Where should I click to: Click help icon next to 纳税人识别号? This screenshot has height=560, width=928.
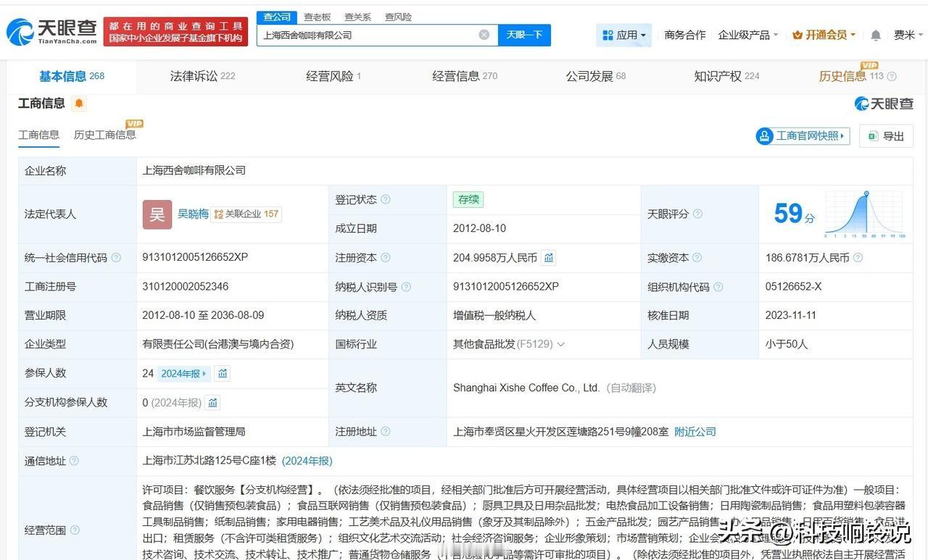[406, 287]
